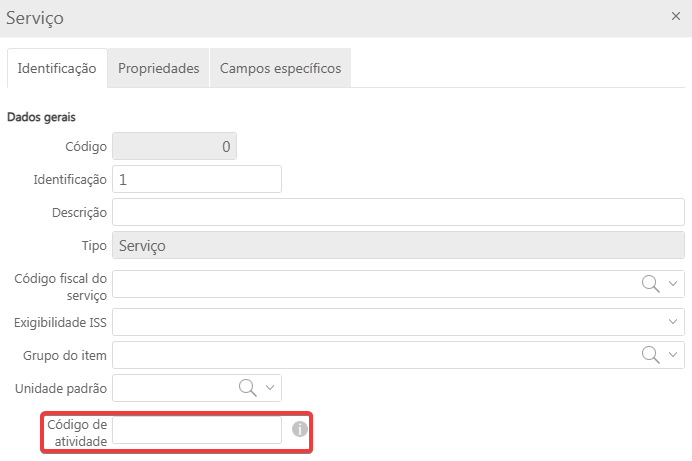Click inside the Exigibilidade ISS field

tap(385, 321)
